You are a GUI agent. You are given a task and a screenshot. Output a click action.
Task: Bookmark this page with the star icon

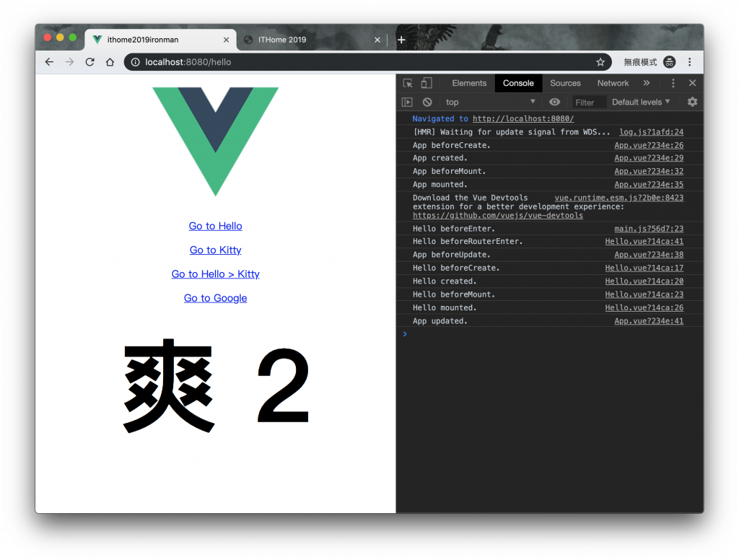(600, 62)
